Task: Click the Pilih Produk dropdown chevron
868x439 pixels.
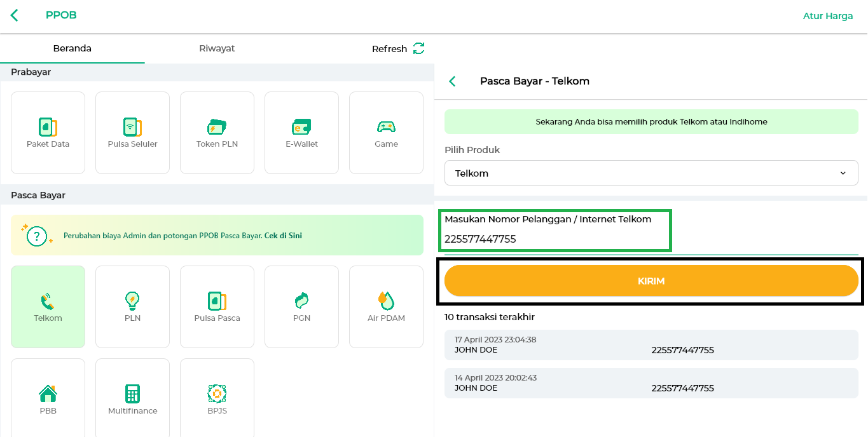Action: coord(843,173)
